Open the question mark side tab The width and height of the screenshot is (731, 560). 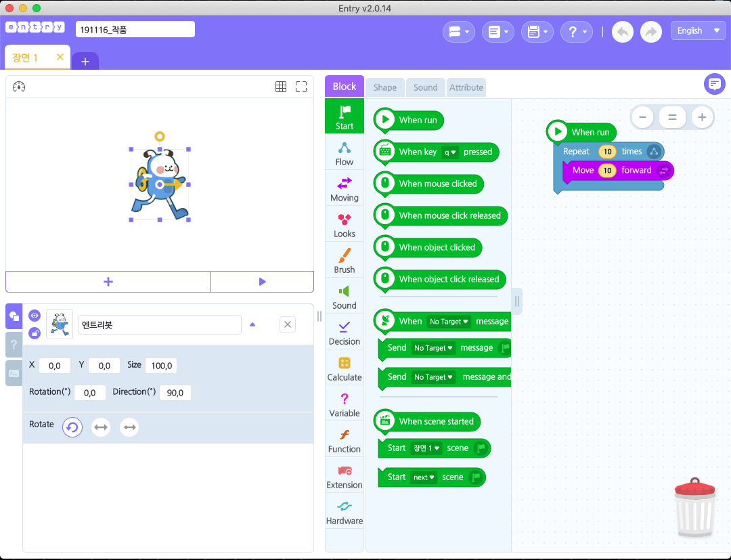coord(14,345)
